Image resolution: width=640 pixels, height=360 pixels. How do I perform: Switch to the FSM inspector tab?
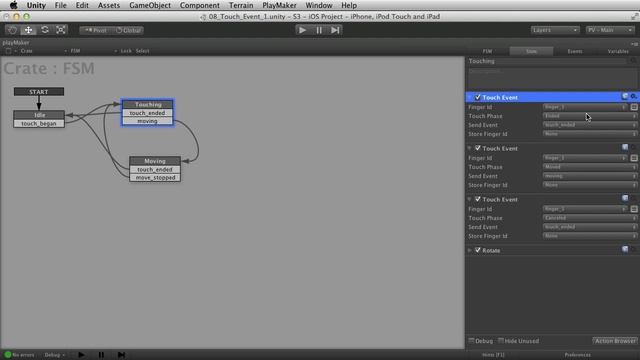pos(487,51)
